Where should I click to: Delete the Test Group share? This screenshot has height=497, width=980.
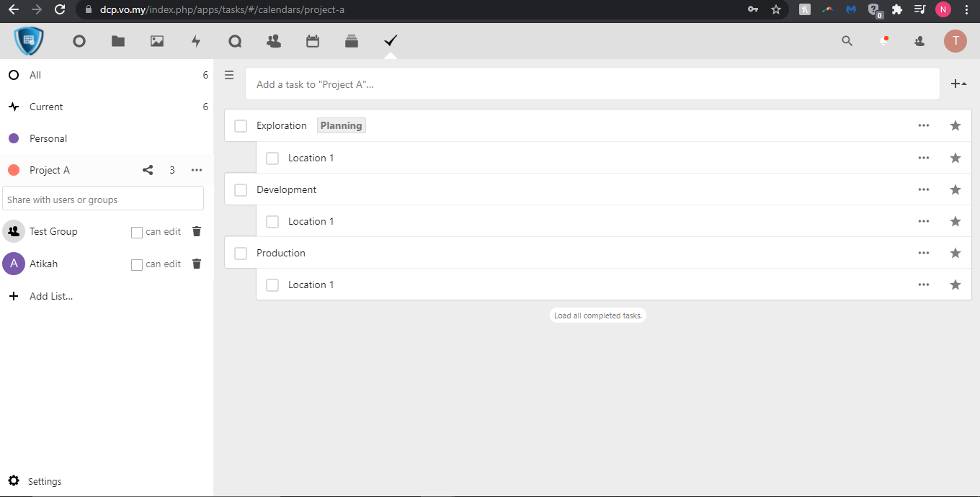tap(197, 231)
